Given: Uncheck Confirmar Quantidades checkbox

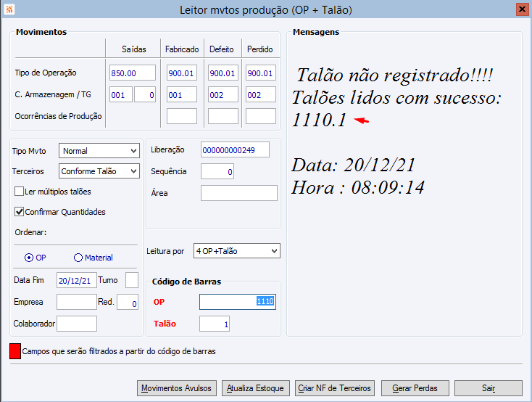Looking at the screenshot, I should coord(19,212).
